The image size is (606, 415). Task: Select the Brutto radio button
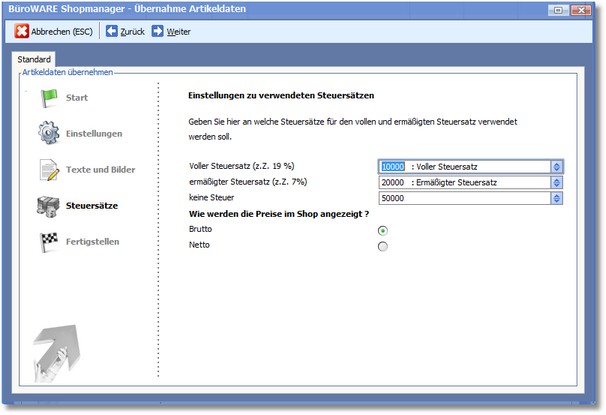point(383,230)
